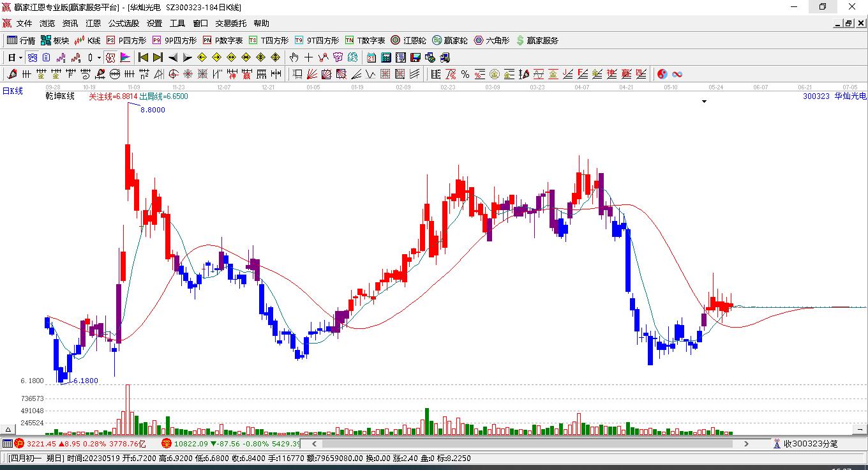Open the 帮助 menu

point(261,24)
